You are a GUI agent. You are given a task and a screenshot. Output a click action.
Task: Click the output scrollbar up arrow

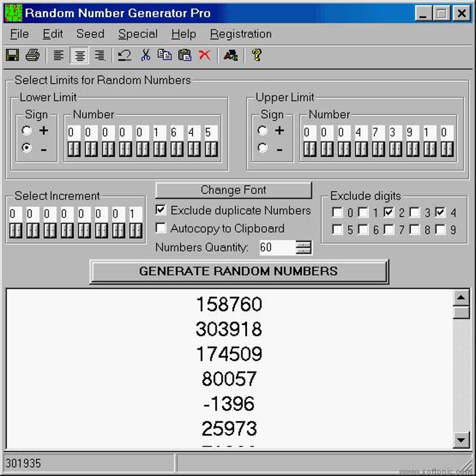coord(461,298)
